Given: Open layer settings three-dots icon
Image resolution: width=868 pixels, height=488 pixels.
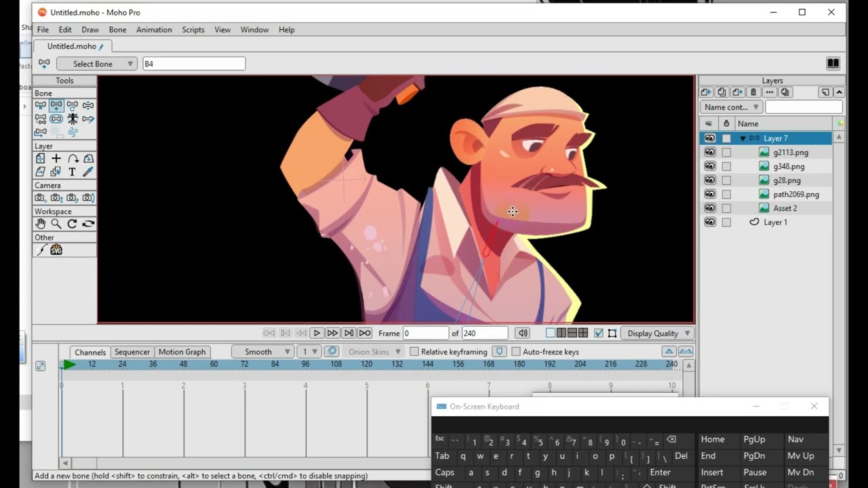Looking at the screenshot, I should tap(769, 92).
